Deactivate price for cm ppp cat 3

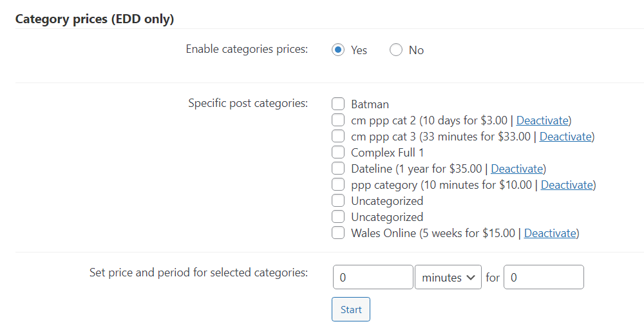(565, 137)
